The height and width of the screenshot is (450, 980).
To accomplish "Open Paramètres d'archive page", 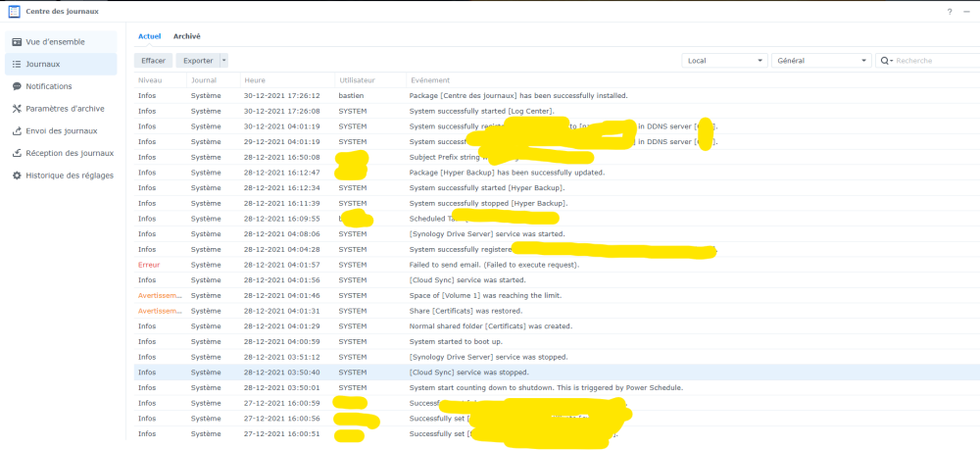I will click(x=61, y=109).
